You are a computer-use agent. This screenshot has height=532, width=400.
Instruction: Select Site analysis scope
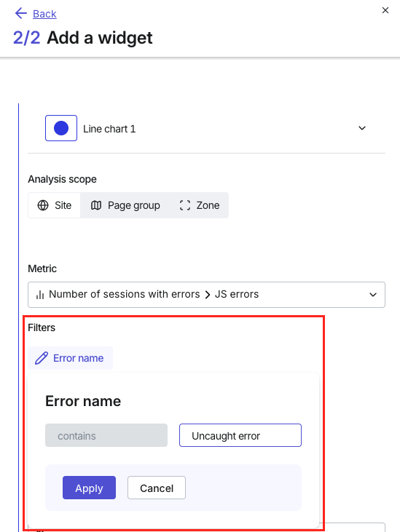pyautogui.click(x=55, y=205)
